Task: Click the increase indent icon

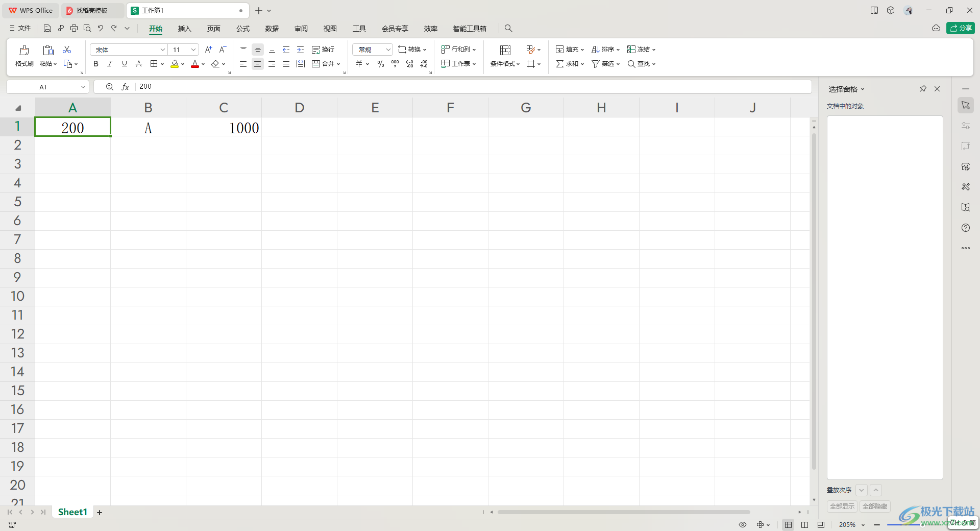Action: click(301, 50)
